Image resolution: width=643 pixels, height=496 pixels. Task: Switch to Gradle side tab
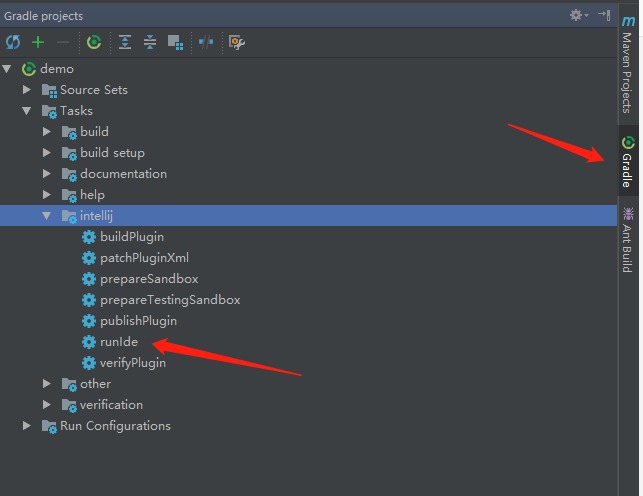(x=628, y=162)
